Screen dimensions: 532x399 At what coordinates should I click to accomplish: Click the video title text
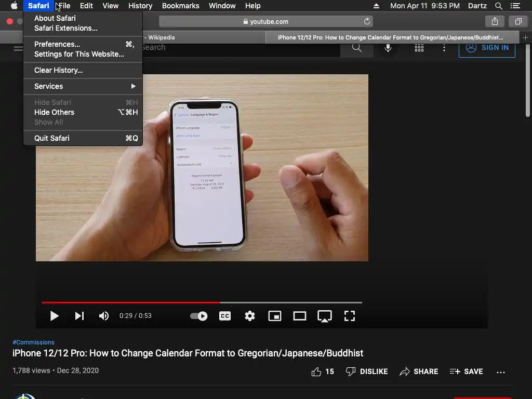(188, 353)
